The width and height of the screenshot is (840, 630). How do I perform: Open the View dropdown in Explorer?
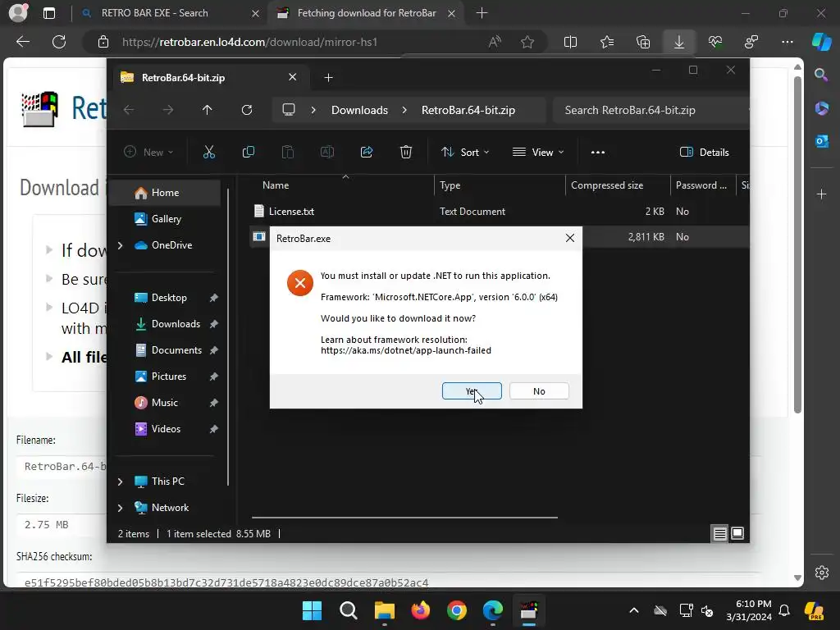[x=538, y=152]
